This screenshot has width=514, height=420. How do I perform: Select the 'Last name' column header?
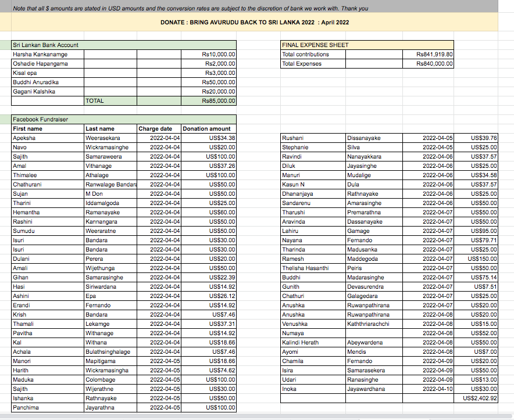(110, 129)
